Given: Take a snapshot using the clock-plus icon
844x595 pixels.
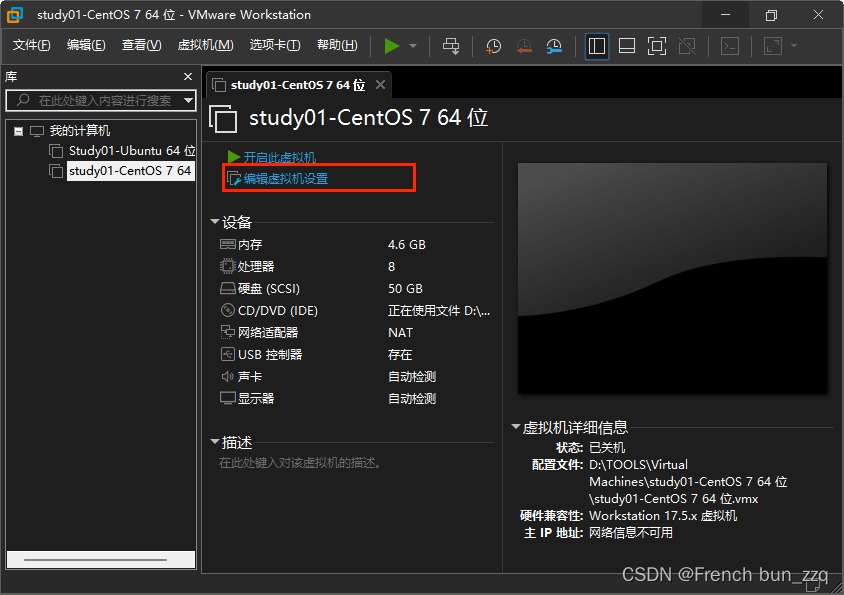Looking at the screenshot, I should tap(493, 46).
